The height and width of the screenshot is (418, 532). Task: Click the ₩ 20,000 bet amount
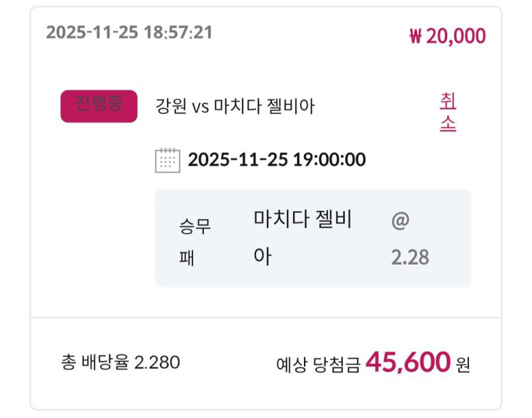447,36
